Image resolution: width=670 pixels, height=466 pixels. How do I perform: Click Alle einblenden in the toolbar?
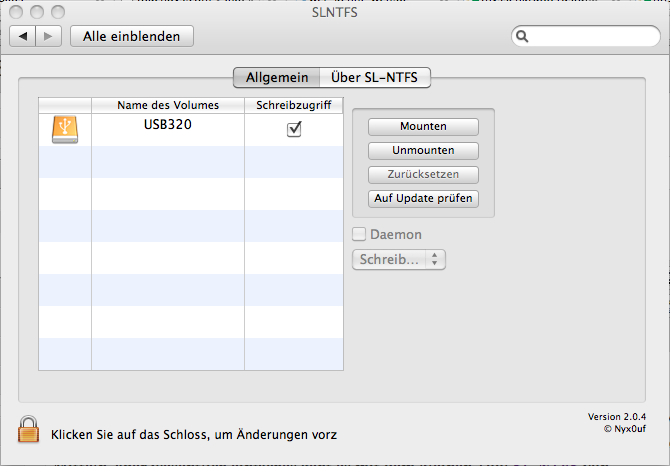(x=131, y=36)
